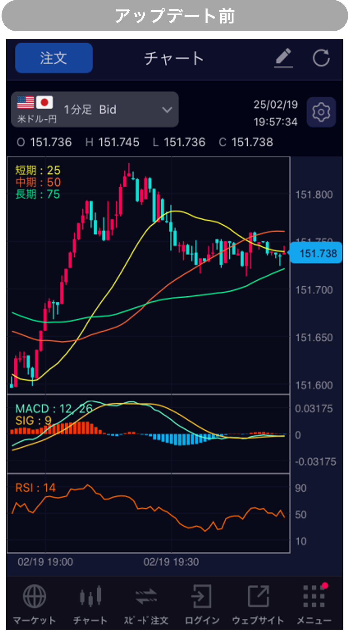
Task: Tap the メニュー tab label
Action: coord(314,621)
